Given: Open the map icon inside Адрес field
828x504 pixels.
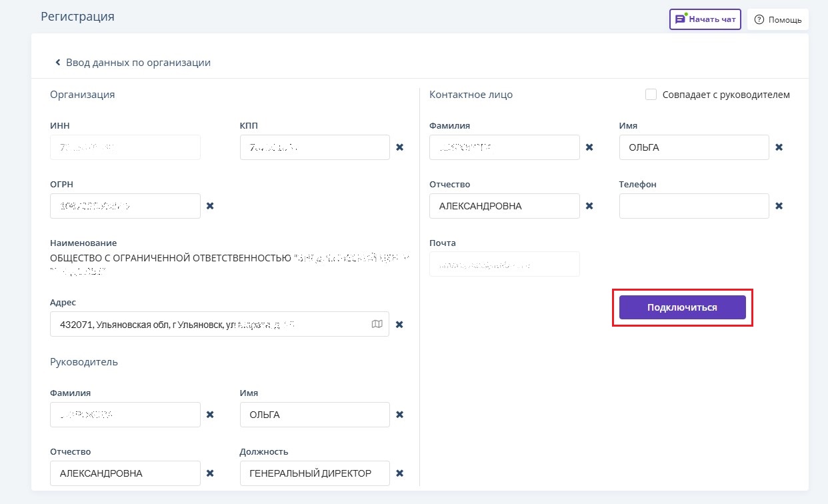Looking at the screenshot, I should pyautogui.click(x=377, y=324).
